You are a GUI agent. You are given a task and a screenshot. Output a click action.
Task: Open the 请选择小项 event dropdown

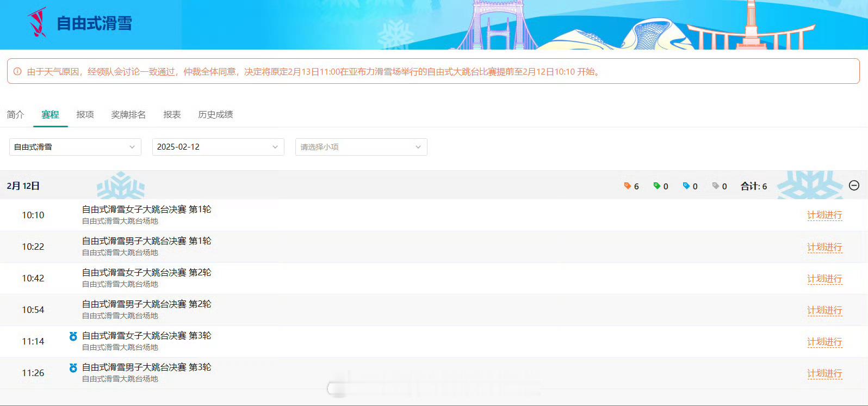pos(361,147)
